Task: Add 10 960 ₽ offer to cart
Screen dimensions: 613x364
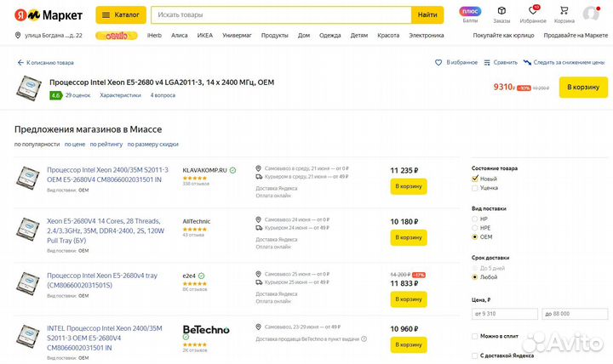Action: (x=409, y=344)
